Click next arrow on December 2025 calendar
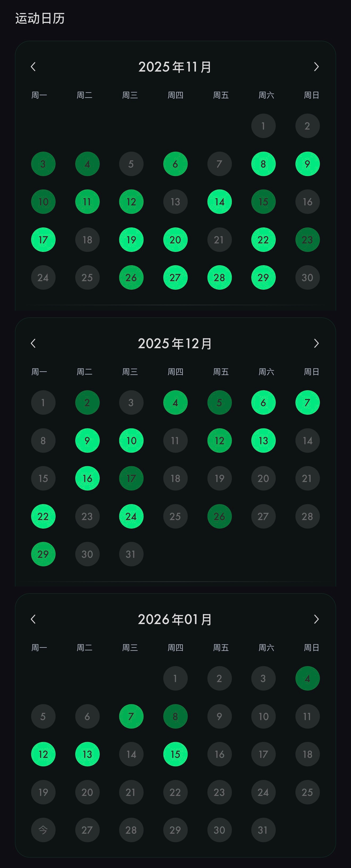This screenshot has height=868, width=351. click(316, 343)
